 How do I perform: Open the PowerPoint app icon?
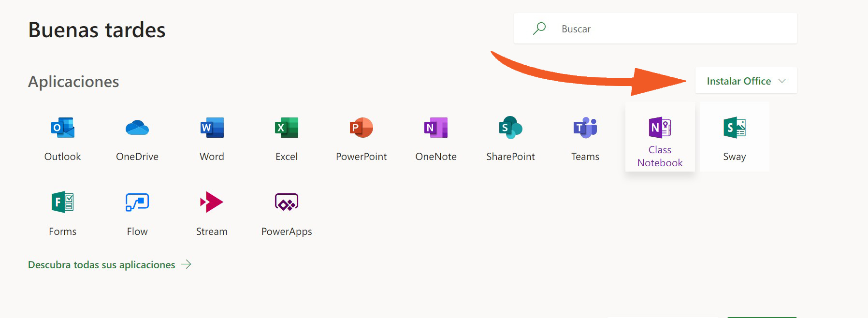pos(361,128)
